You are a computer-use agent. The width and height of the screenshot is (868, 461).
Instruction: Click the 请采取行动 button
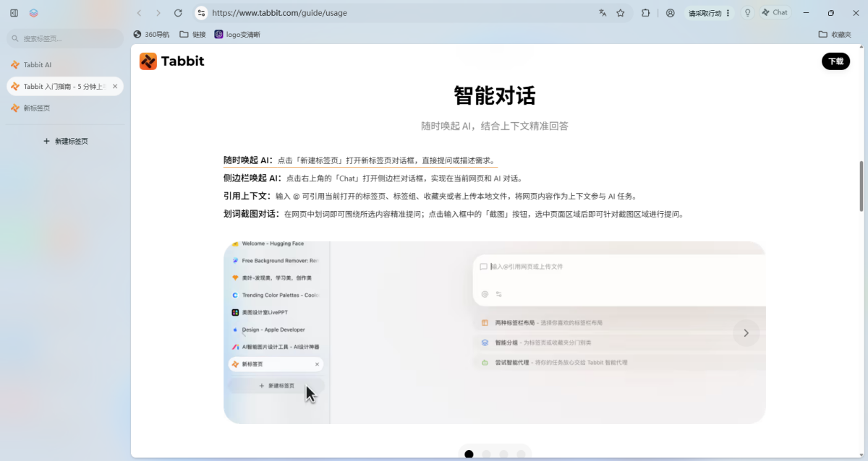coord(705,13)
